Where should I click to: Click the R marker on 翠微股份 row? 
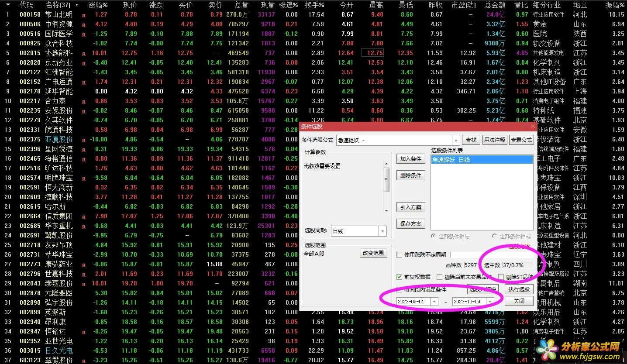pos(84,361)
